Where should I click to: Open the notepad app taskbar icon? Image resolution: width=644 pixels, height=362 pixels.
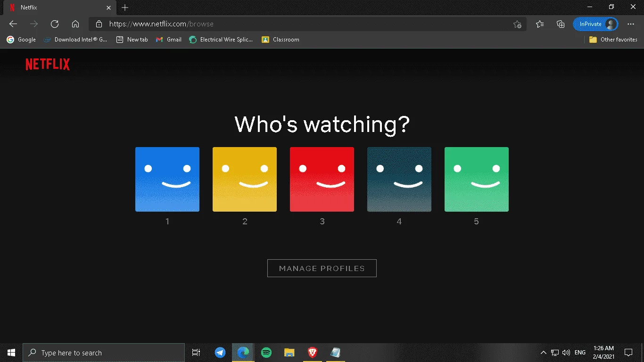tap(336, 353)
